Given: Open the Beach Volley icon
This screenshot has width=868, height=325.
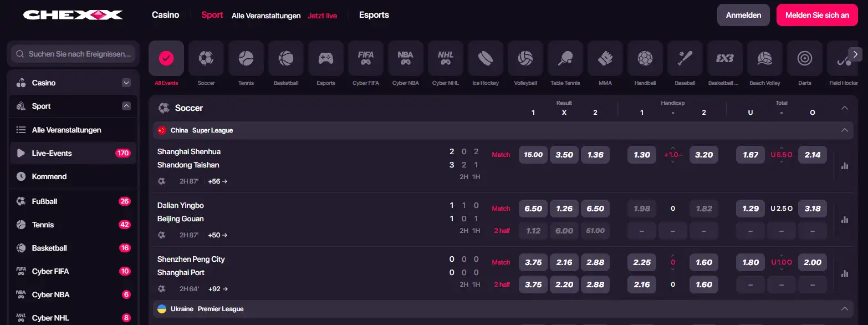Looking at the screenshot, I should pos(765,58).
